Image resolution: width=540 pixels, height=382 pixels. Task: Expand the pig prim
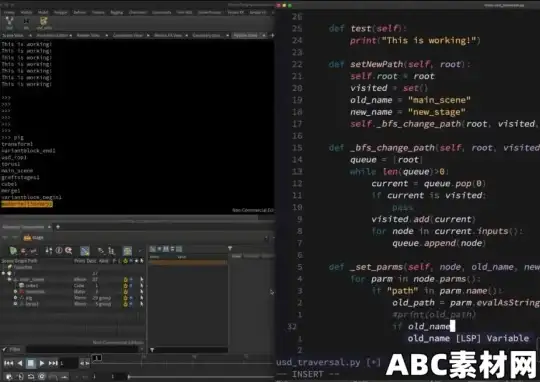pyautogui.click(x=15, y=298)
